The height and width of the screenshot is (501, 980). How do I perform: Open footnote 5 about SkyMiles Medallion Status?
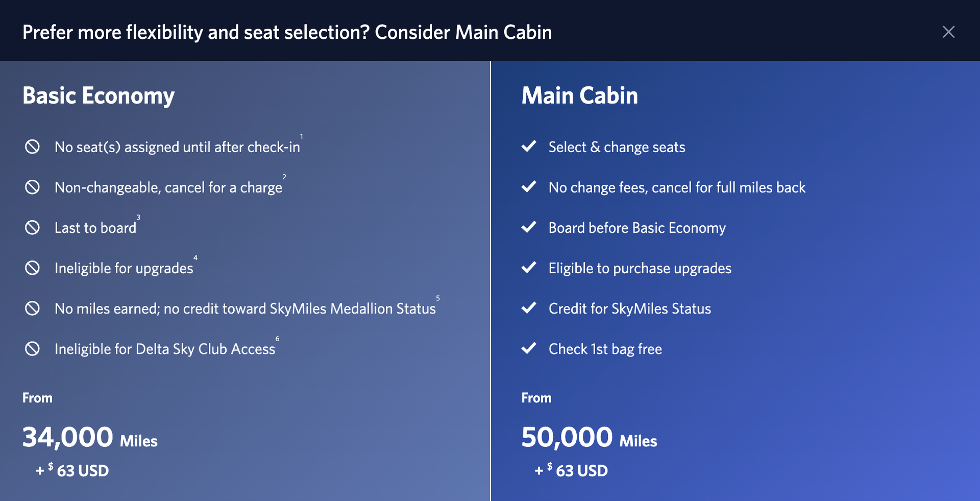438,298
